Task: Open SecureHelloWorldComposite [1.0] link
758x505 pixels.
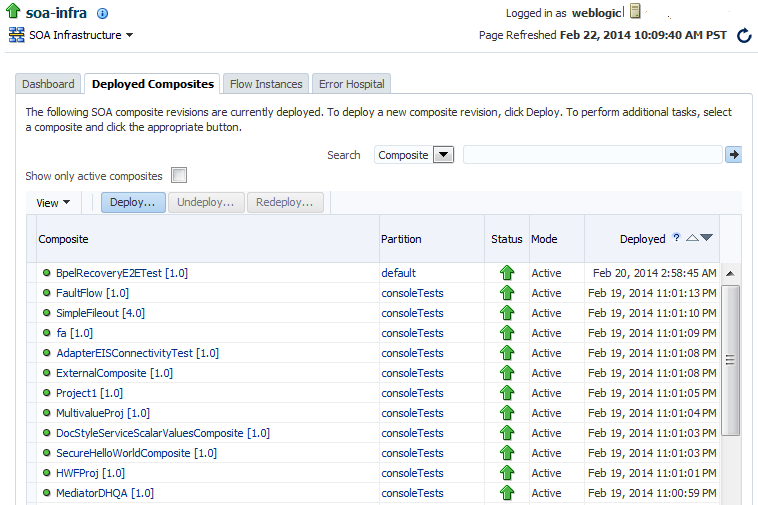Action: coord(136,453)
